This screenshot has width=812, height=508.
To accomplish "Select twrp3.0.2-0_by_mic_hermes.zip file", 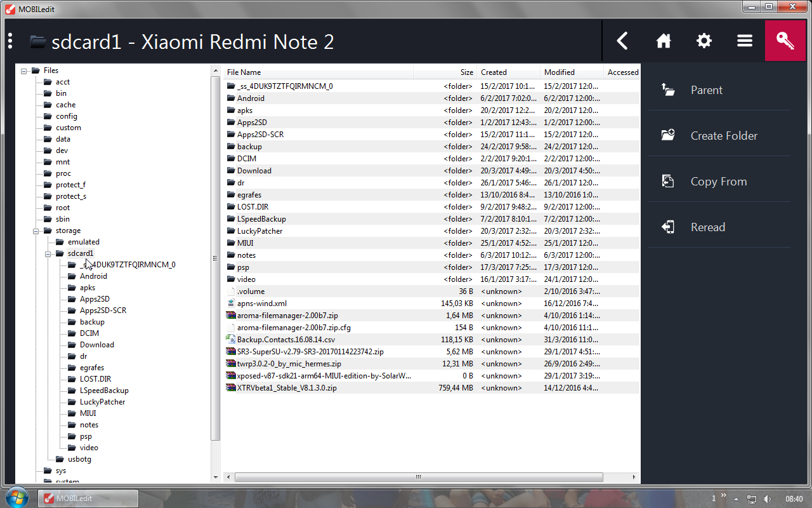I will point(289,364).
